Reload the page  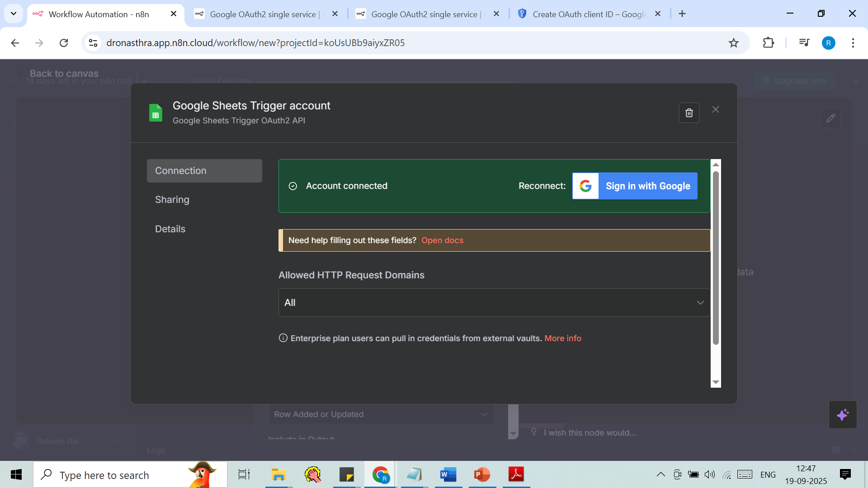pos(64,42)
